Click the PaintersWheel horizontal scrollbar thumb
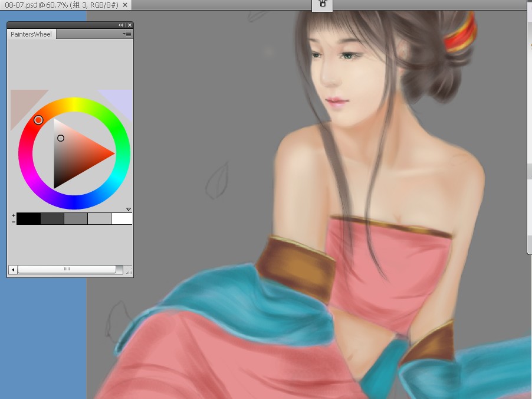This screenshot has width=532, height=399. [67, 269]
